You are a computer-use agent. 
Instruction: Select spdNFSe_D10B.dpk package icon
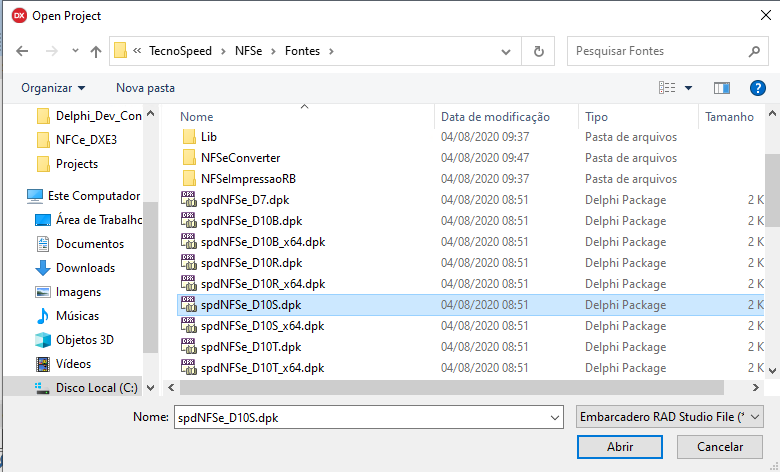point(189,220)
